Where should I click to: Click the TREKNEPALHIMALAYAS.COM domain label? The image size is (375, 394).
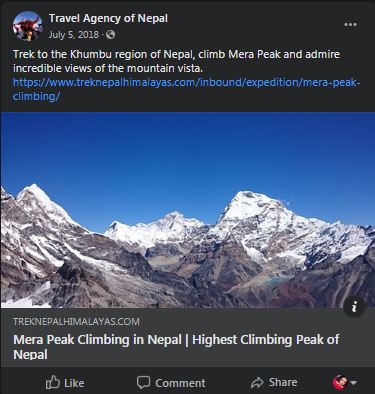click(76, 322)
